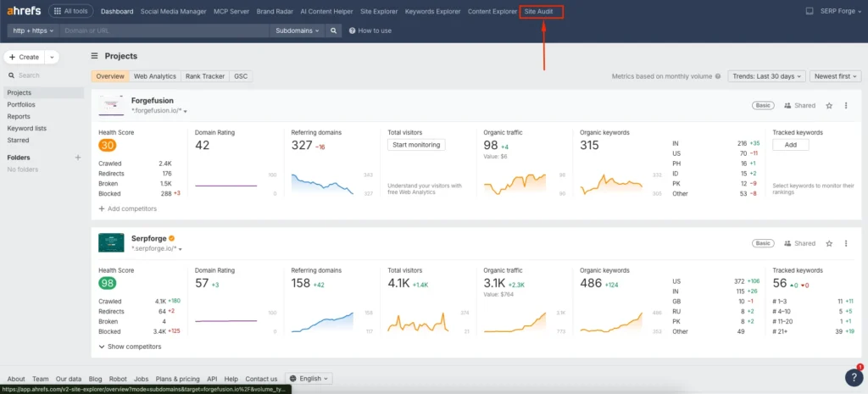Image resolution: width=868 pixels, height=394 pixels.
Task: Click the Forgefusion Health Score 30 badge
Action: click(108, 146)
